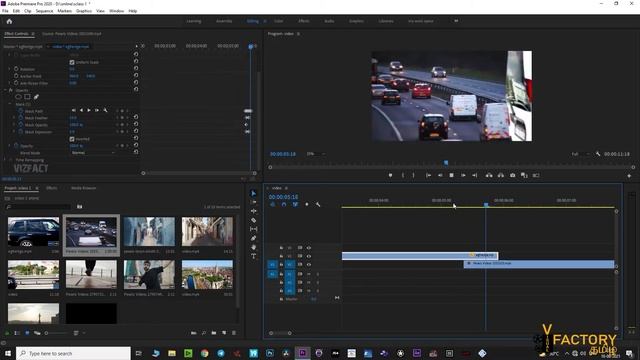Switch to the Effects tab in project panel
The width and height of the screenshot is (640, 360).
51,188
